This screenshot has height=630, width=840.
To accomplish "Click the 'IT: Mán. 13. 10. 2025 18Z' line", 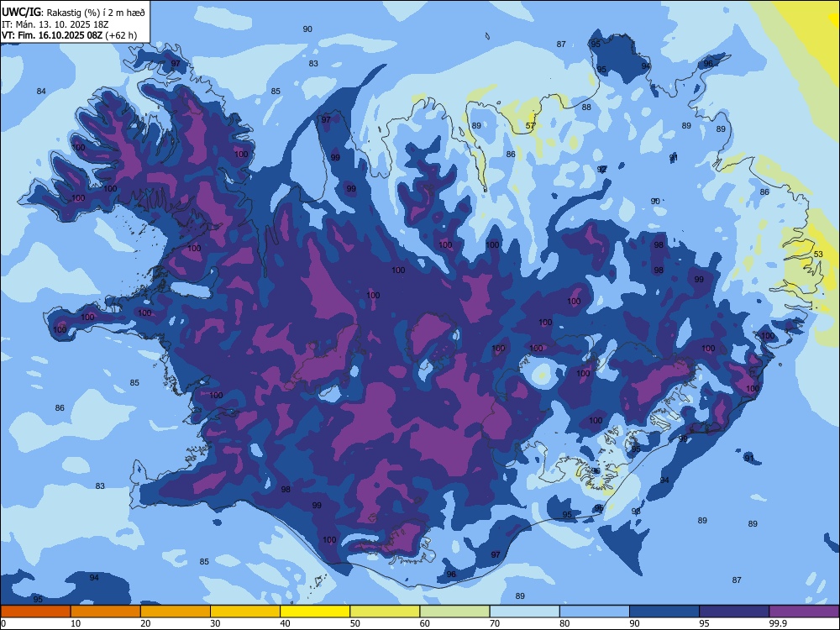I will click(x=55, y=24).
